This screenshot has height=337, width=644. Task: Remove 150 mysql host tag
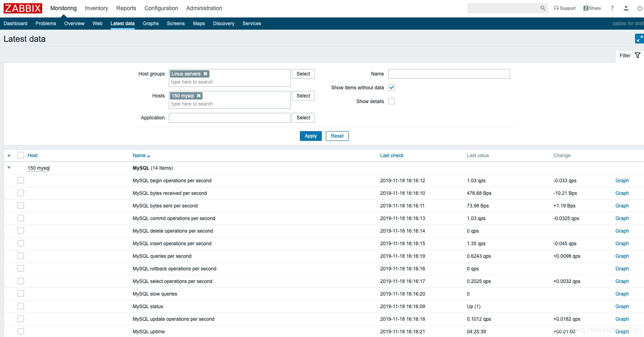pos(199,96)
